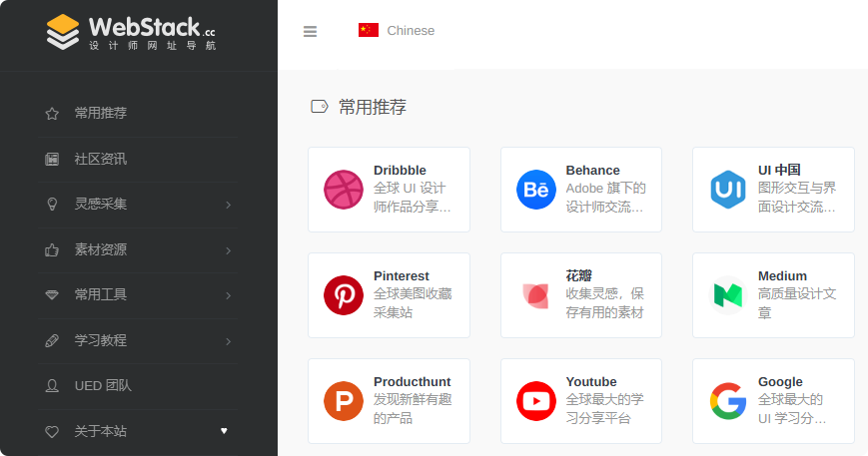
Task: Click the lightbulb icon beside 灵感采集
Action: pos(52,204)
